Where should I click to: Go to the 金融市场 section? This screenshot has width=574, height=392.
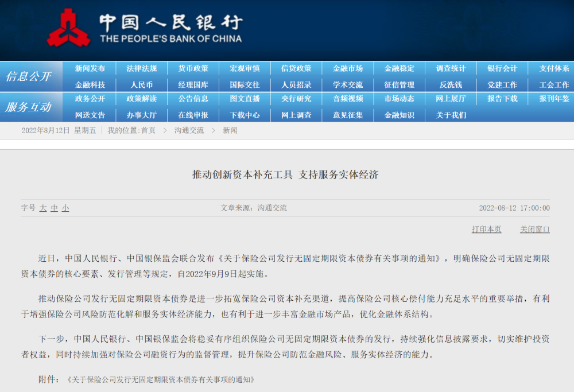(348, 68)
